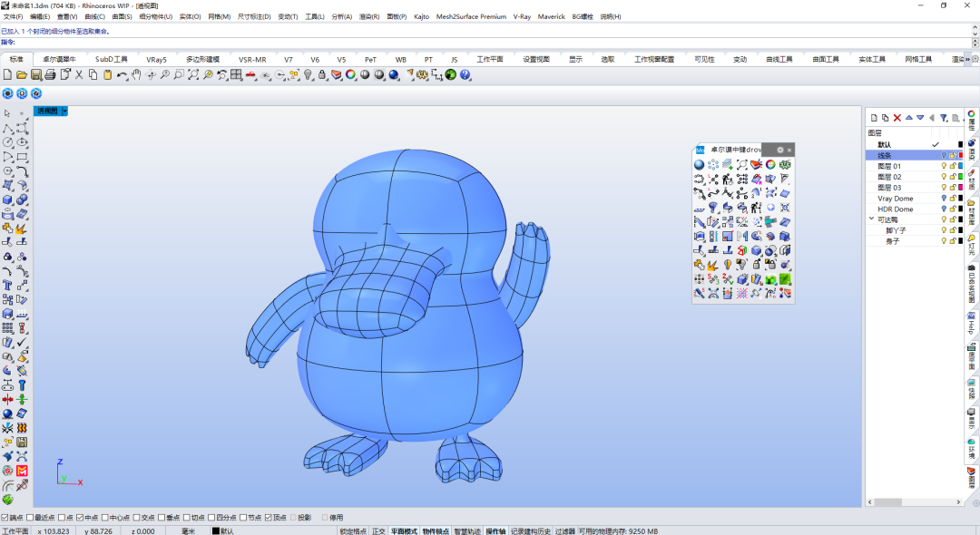
Task: Uncheck the 顶点 osnap checkbox
Action: (268, 518)
